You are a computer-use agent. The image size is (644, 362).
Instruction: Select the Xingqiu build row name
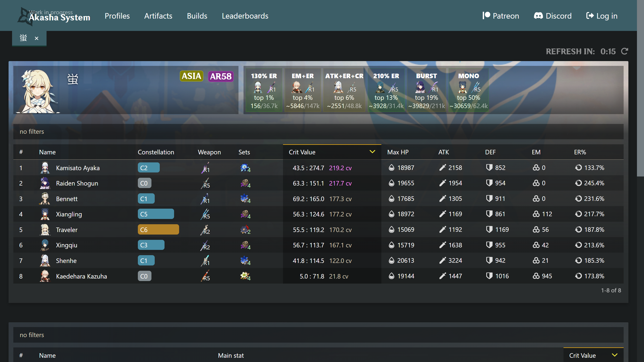coord(66,245)
